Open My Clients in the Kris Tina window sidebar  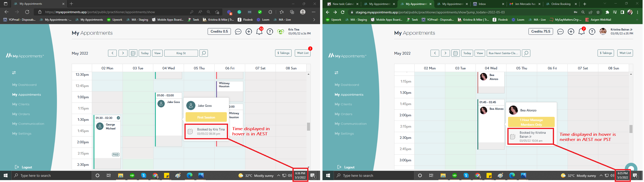pyautogui.click(x=21, y=104)
